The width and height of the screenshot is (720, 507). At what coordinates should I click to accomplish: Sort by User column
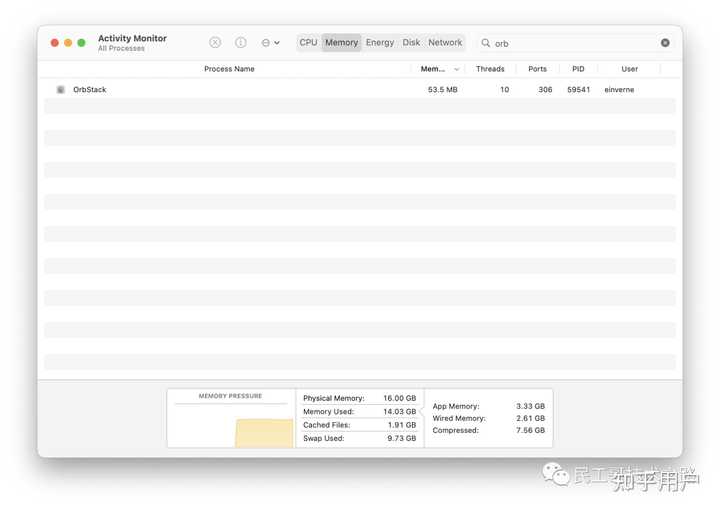click(x=630, y=69)
